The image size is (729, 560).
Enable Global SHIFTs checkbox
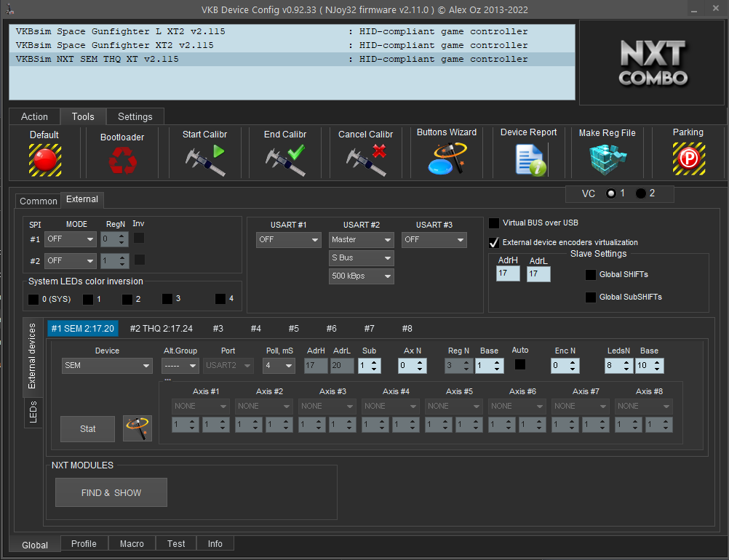(x=591, y=275)
